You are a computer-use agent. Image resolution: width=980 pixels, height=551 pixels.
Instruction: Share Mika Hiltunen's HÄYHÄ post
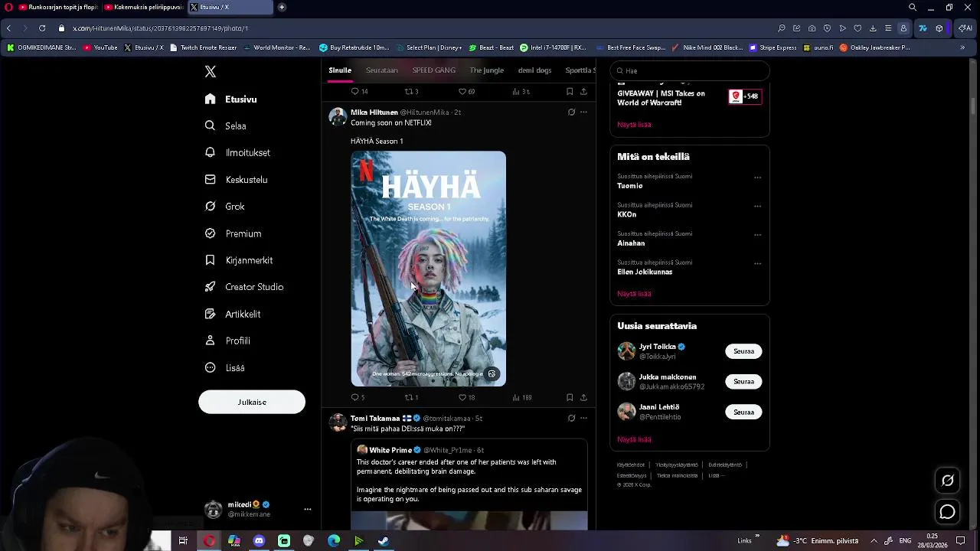(x=583, y=398)
